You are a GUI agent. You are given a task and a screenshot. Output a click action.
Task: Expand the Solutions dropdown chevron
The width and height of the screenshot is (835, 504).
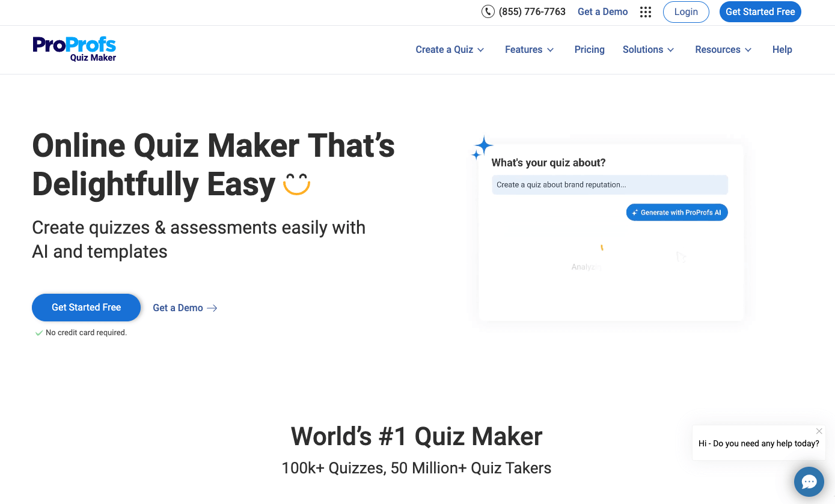(671, 50)
